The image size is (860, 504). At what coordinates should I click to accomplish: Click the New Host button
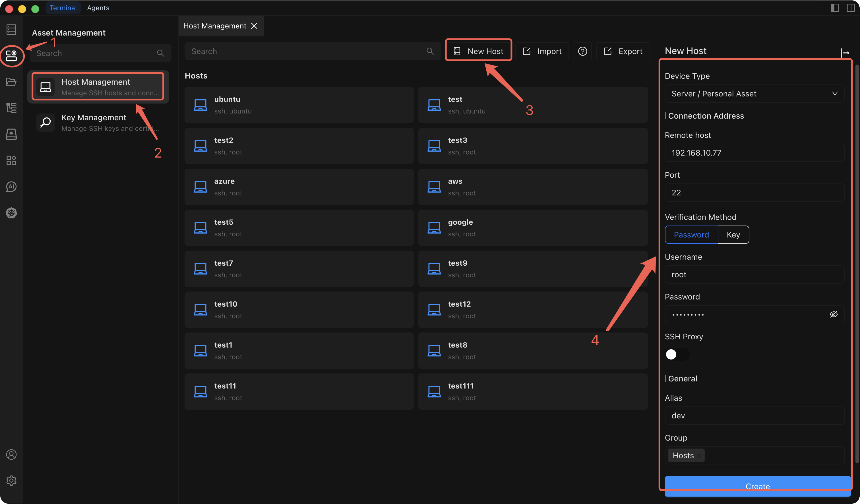(x=478, y=51)
